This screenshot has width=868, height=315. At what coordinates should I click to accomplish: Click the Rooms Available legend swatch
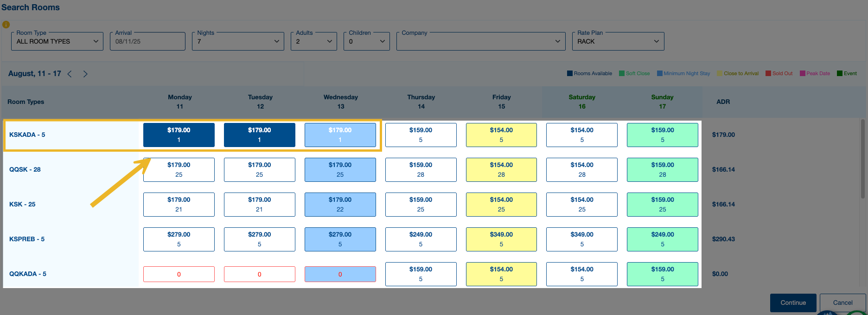[x=570, y=73]
